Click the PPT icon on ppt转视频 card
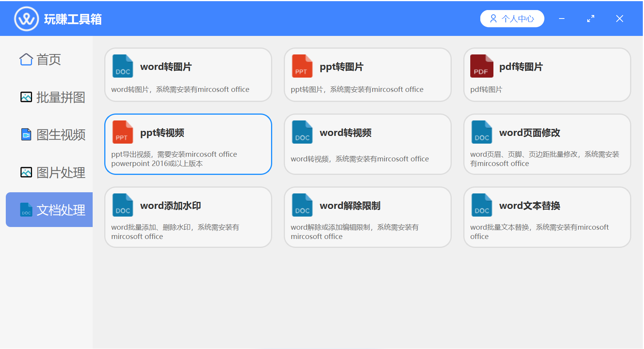This screenshot has height=349, width=644. click(122, 132)
